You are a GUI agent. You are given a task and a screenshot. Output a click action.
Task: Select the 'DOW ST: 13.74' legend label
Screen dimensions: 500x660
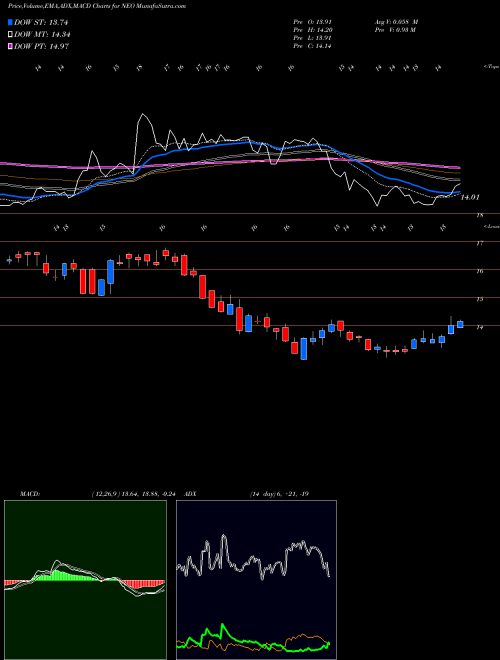(x=41, y=23)
